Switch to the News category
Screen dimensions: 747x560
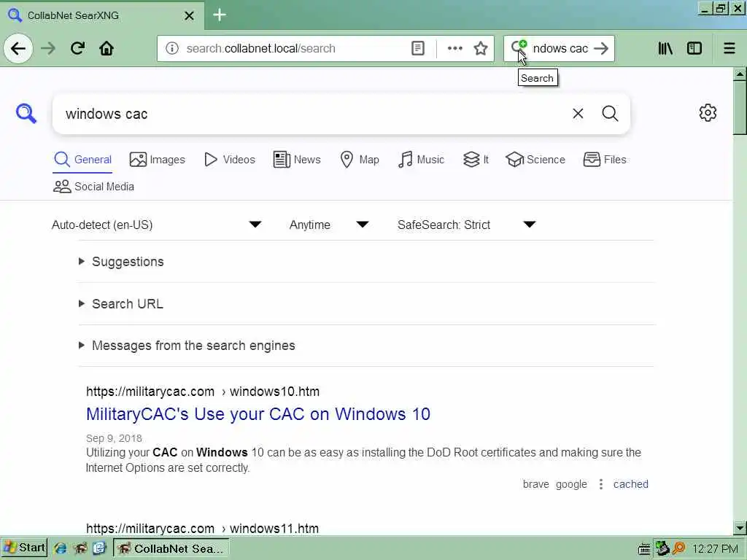297,160
